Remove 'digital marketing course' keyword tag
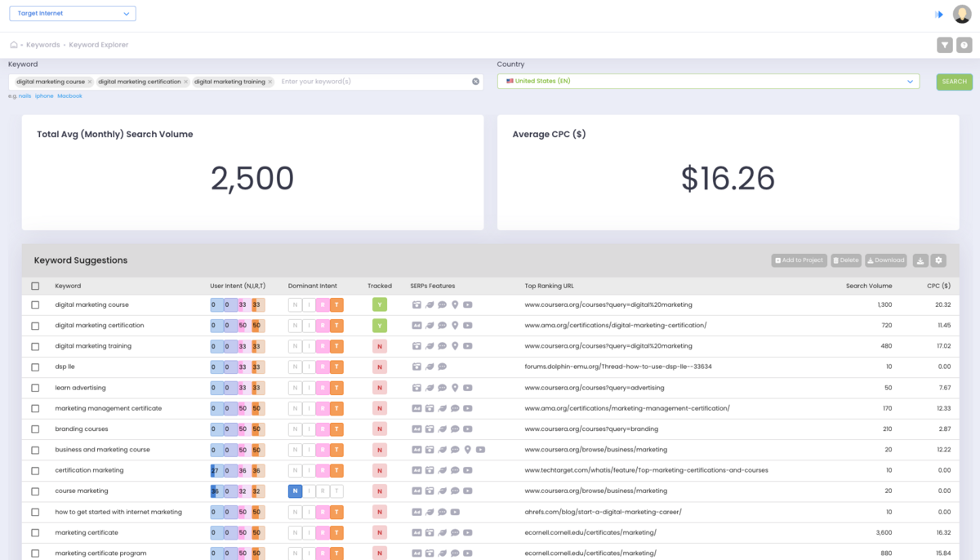The height and width of the screenshot is (560, 980). pos(90,82)
